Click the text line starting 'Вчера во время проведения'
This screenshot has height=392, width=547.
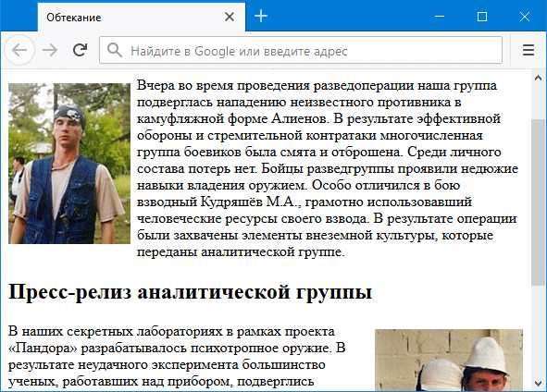(317, 85)
